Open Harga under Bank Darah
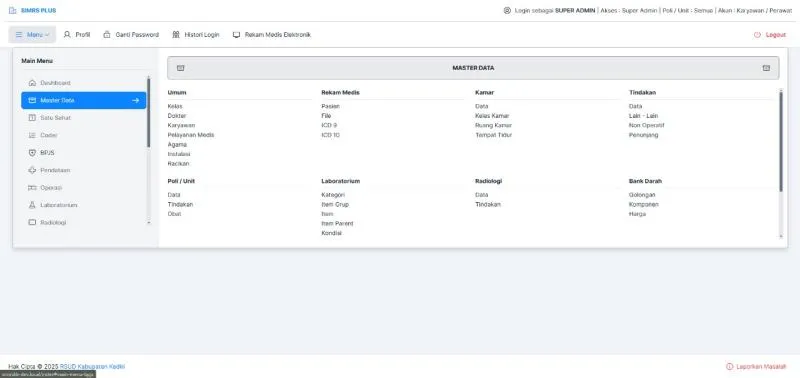This screenshot has width=800, height=378. (637, 214)
